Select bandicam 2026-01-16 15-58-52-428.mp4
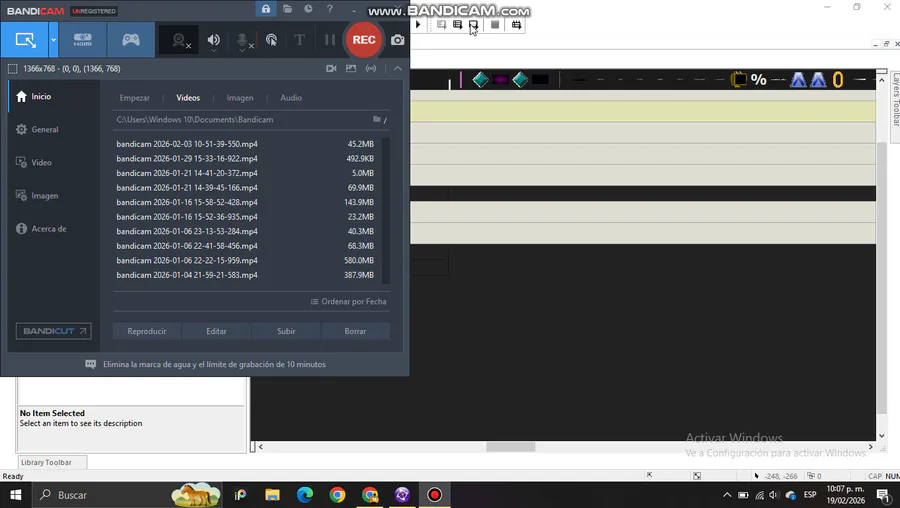This screenshot has width=900, height=508. point(246,202)
